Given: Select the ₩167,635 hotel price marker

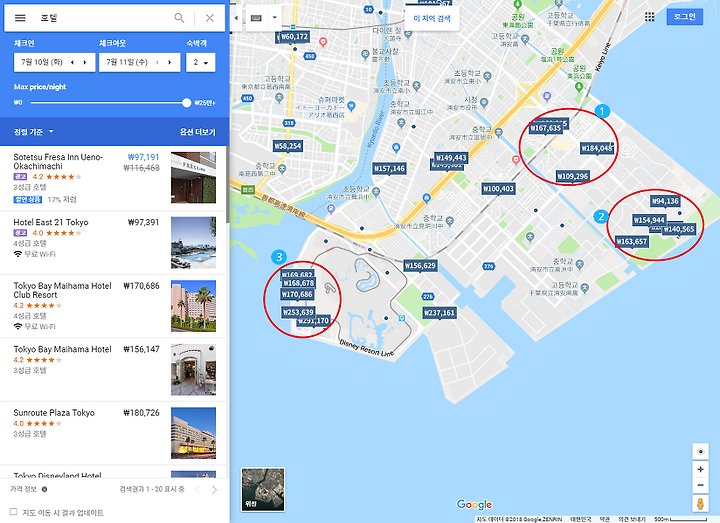Looking at the screenshot, I should pyautogui.click(x=546, y=128).
